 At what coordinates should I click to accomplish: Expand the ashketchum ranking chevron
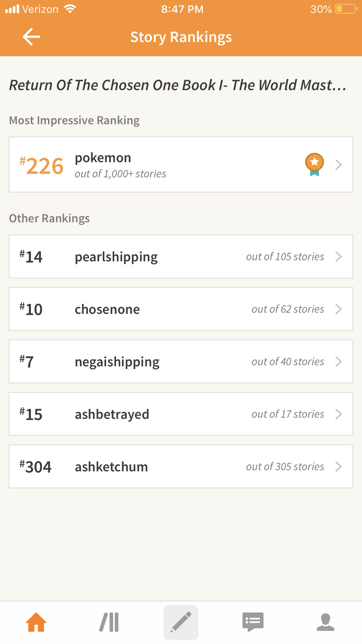pos(339,467)
